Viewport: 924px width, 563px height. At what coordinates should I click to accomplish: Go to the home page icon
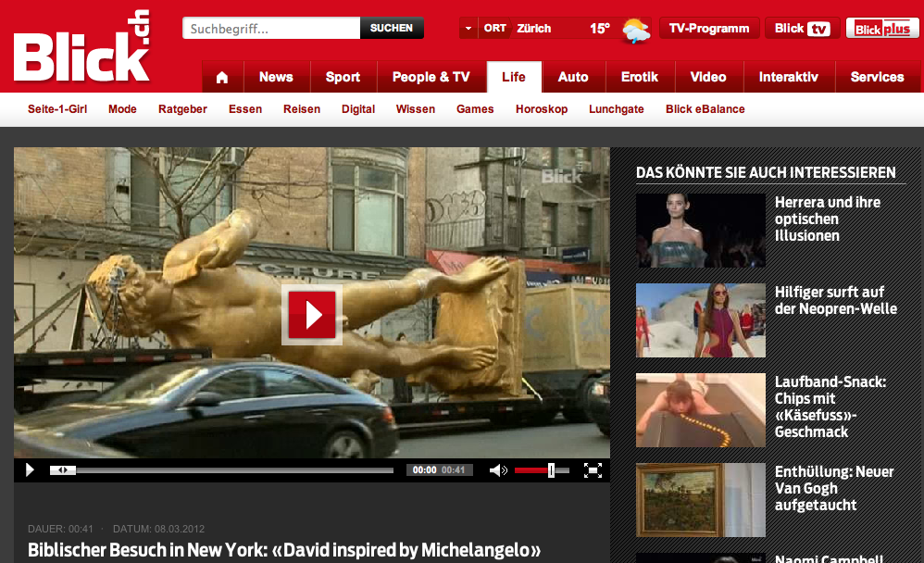222,77
